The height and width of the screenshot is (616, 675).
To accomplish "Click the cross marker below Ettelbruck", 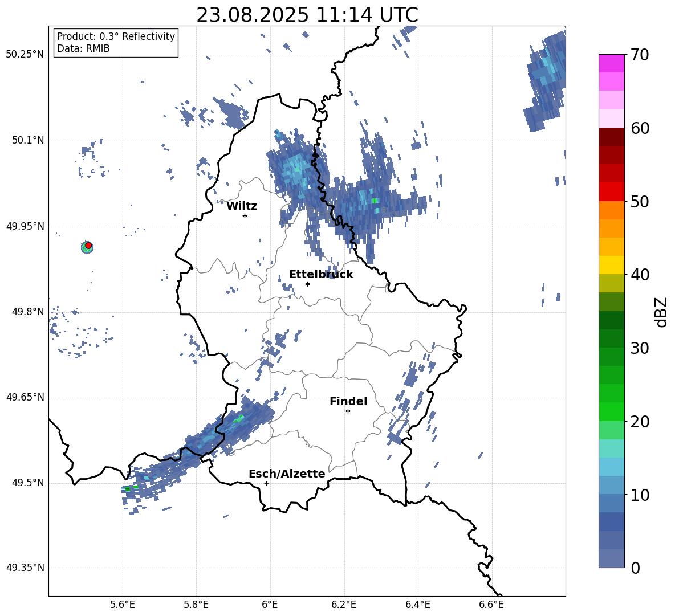I will pos(307,284).
